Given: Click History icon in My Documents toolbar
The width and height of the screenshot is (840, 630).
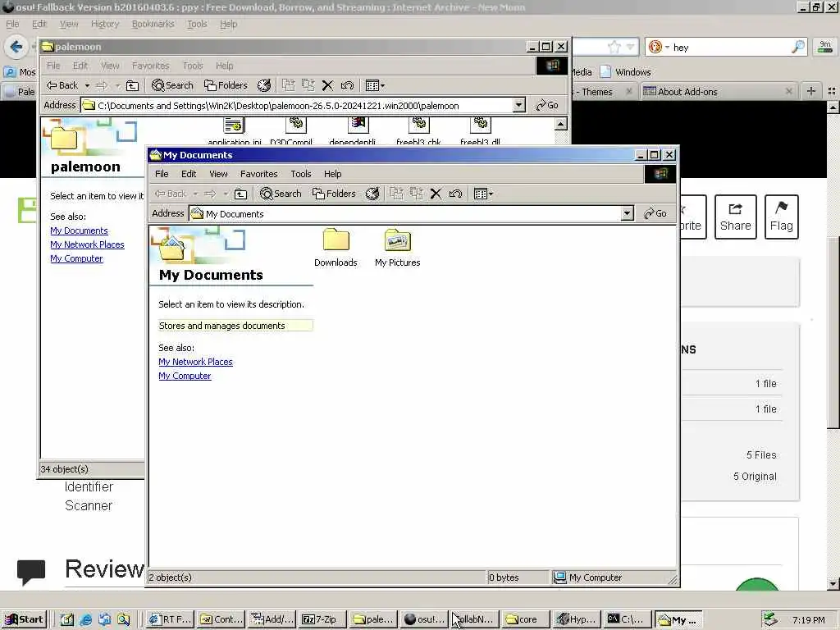Looking at the screenshot, I should (372, 194).
